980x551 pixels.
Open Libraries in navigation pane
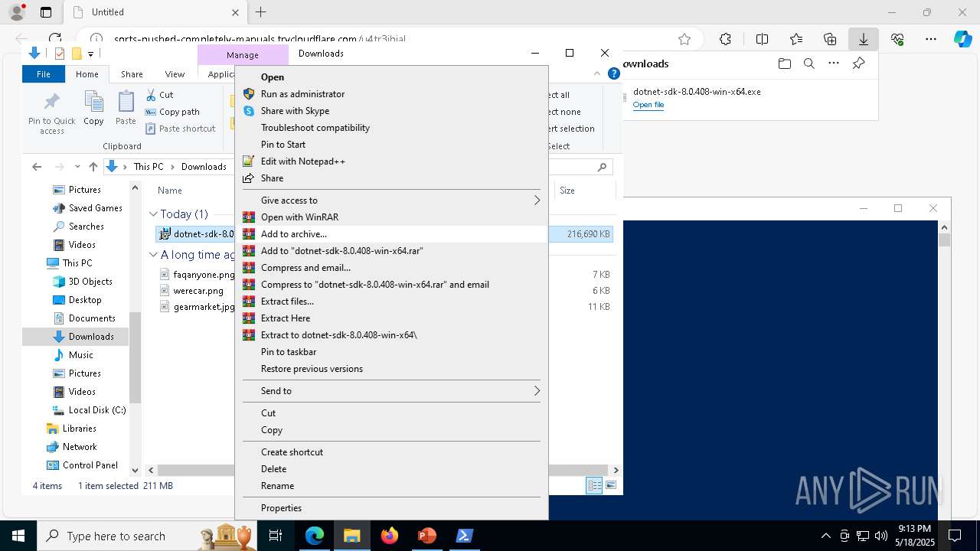pos(71,429)
